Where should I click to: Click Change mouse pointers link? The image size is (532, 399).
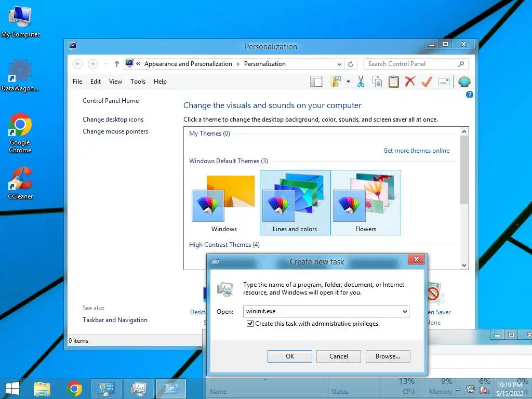[x=115, y=131]
